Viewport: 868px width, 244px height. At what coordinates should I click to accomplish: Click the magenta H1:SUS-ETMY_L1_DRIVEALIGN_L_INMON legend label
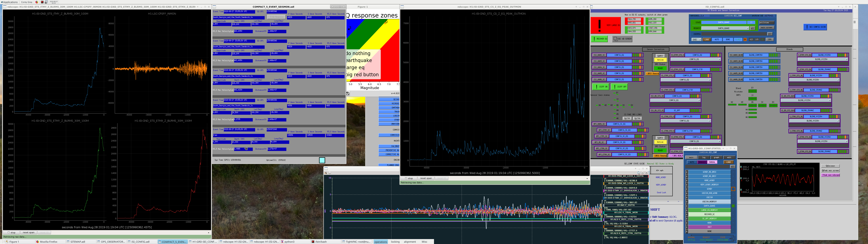coord(626,191)
